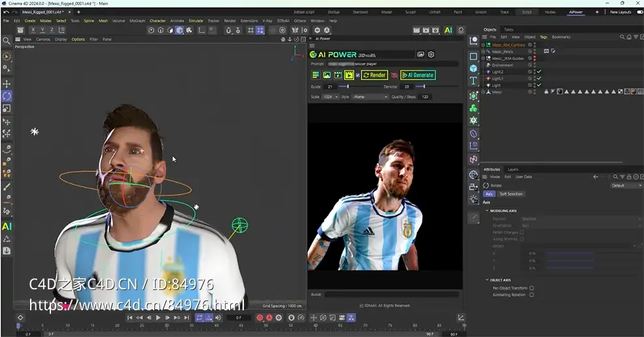Click the green AI icon in top toolbar

coord(448,30)
